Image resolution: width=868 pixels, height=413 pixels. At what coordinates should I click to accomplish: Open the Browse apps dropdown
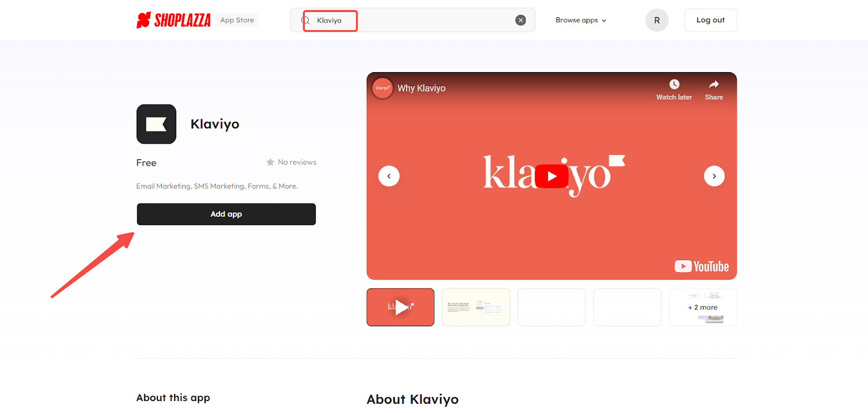pos(580,20)
